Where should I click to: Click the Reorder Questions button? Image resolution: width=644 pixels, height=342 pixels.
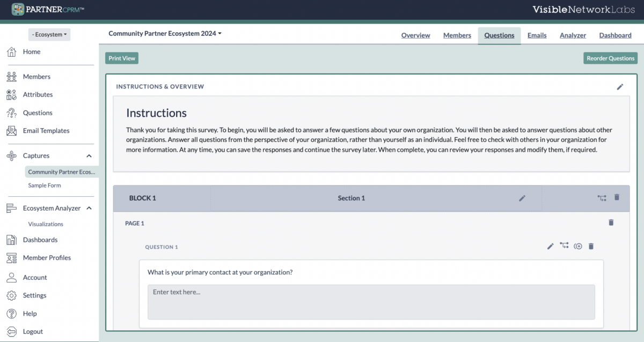pyautogui.click(x=611, y=58)
